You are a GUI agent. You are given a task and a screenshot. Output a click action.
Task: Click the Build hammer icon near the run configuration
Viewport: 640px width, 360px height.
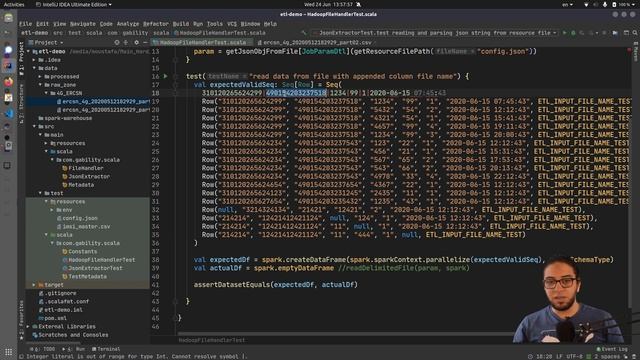[x=304, y=33]
